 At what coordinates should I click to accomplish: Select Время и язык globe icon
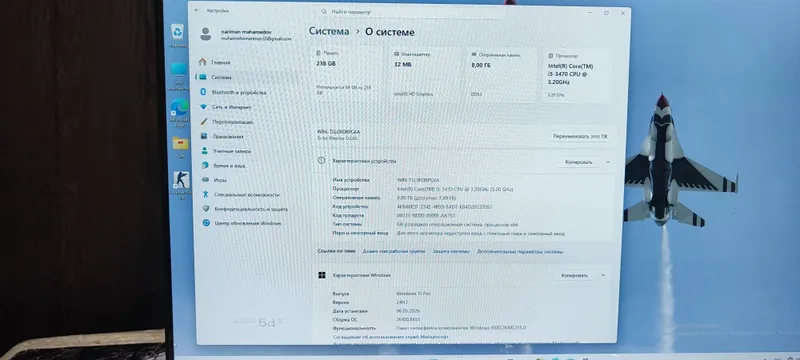(205, 165)
